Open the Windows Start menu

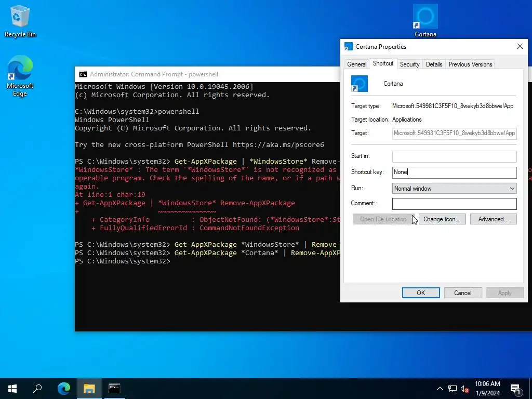tap(12, 389)
